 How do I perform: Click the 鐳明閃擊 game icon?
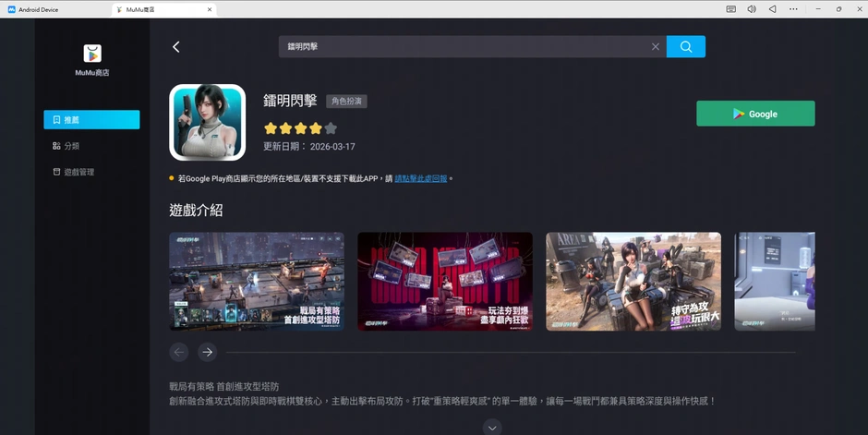point(207,122)
